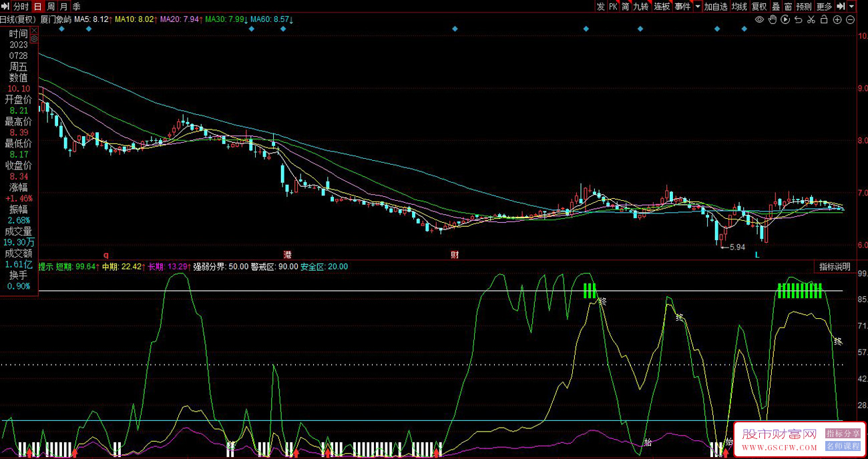Click the 安全区: 20.00 label
Image resolution: width=868 pixels, height=459 pixels.
[x=324, y=267]
